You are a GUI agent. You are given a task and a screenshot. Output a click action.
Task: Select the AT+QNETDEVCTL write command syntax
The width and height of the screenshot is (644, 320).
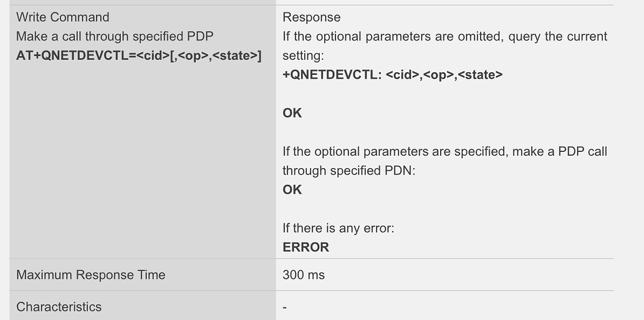pos(138,56)
